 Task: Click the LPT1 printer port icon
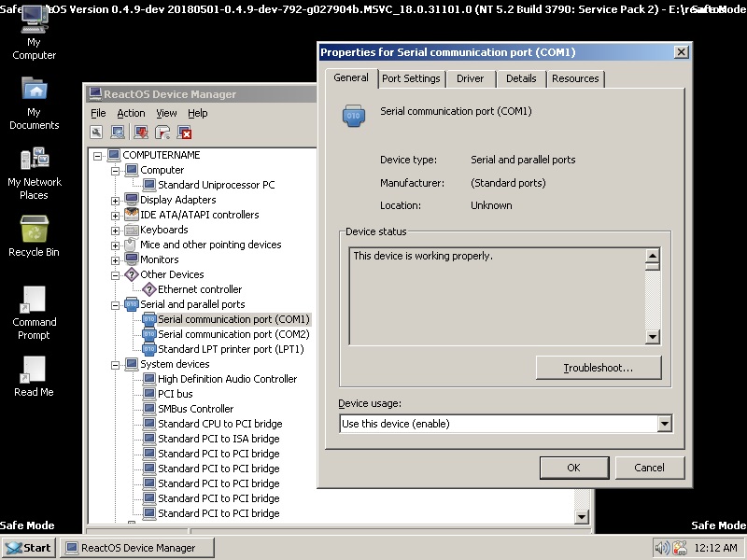149,349
